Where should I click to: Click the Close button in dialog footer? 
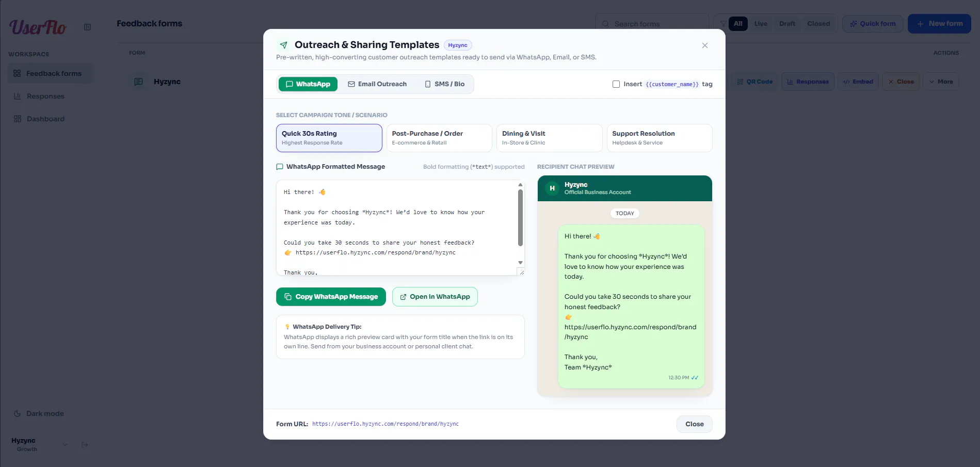coord(695,424)
